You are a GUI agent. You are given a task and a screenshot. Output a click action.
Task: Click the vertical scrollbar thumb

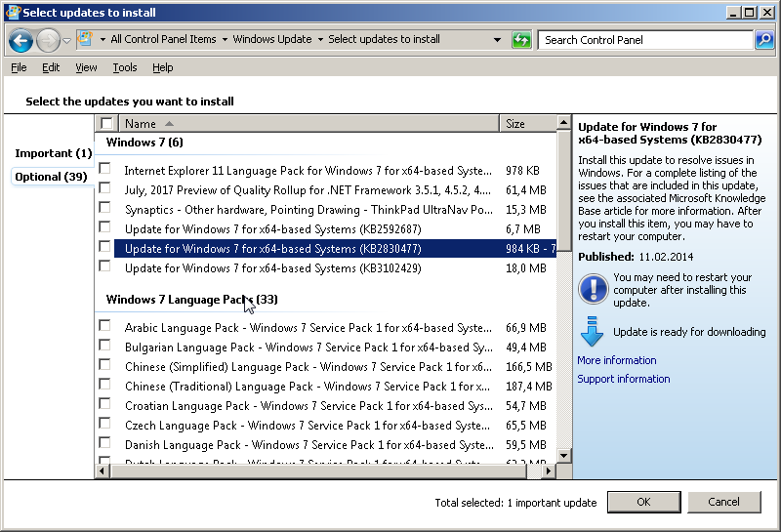coord(564,190)
